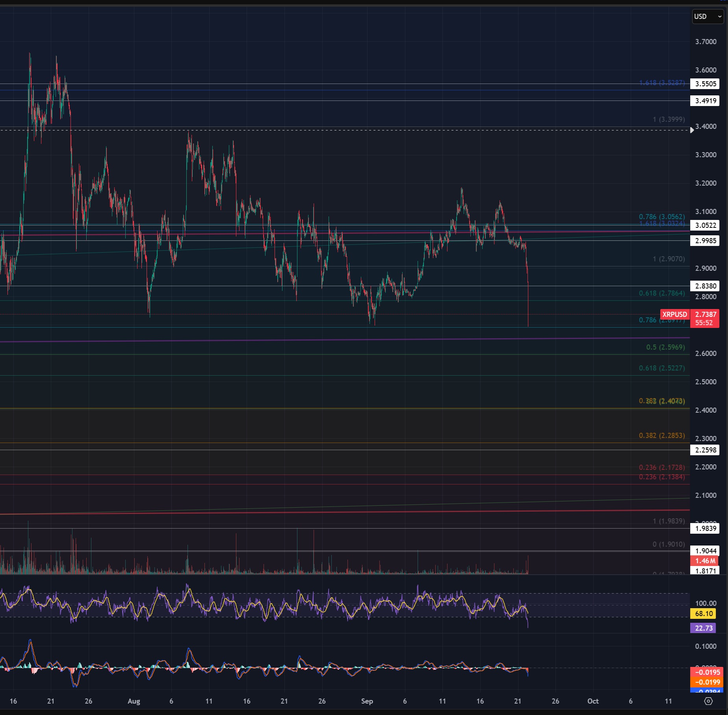Click the 1.8171 price label
Screen dimensions: 728x715
coord(705,571)
